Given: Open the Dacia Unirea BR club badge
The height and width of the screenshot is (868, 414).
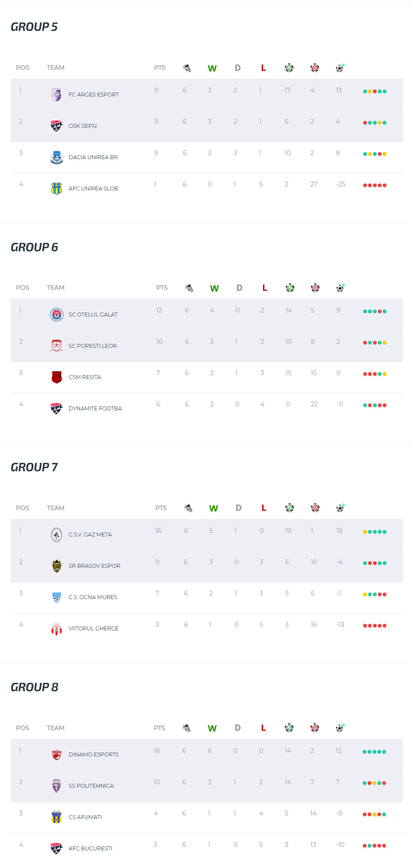Looking at the screenshot, I should tap(56, 157).
